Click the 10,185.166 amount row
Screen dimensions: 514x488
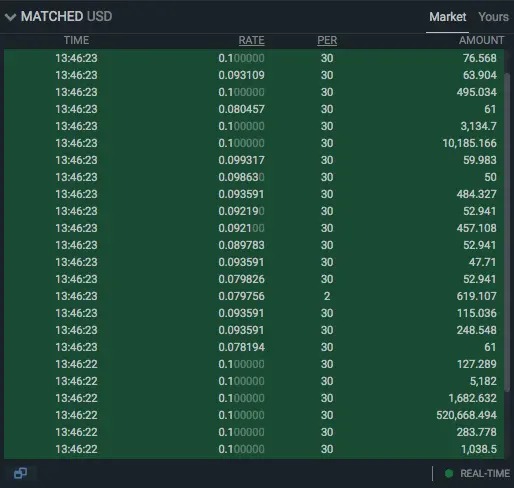tap(254, 143)
